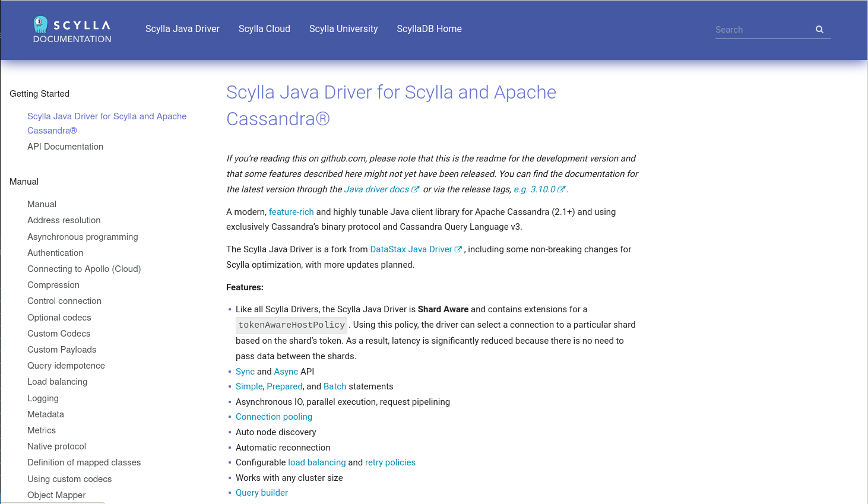Screen dimensions: 868x504
Task: Click the search magnifier icon
Action: 819,30
